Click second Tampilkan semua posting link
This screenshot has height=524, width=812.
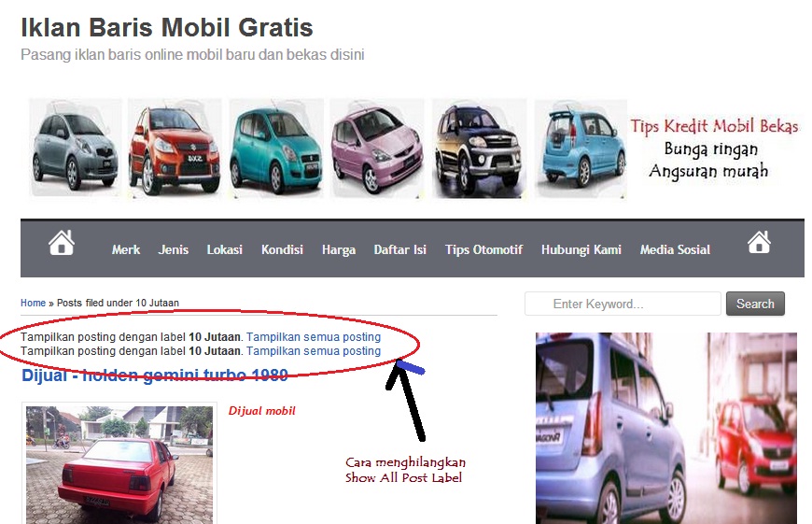point(314,351)
